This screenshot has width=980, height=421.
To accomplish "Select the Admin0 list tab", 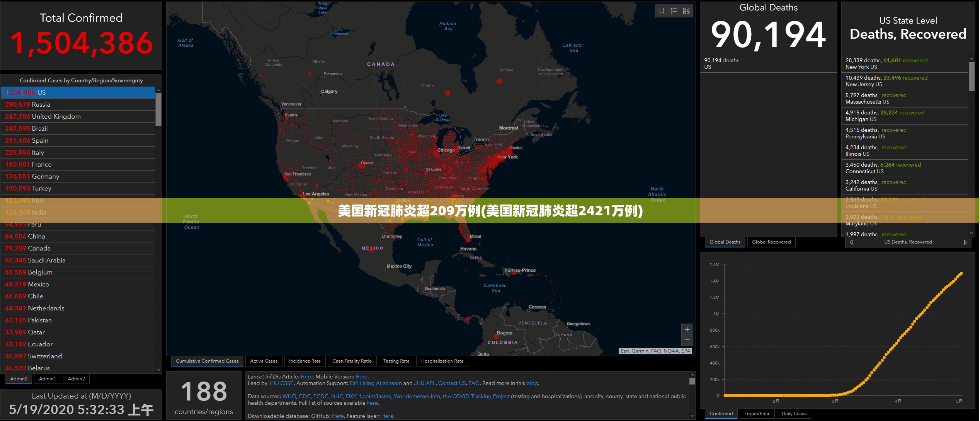I will coord(19,379).
